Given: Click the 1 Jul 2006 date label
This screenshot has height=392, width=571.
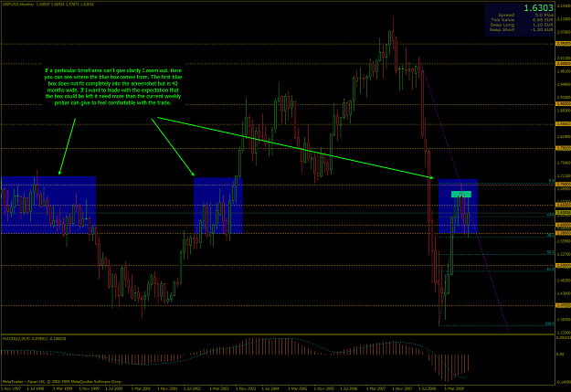Looking at the screenshot, I should (348, 388).
